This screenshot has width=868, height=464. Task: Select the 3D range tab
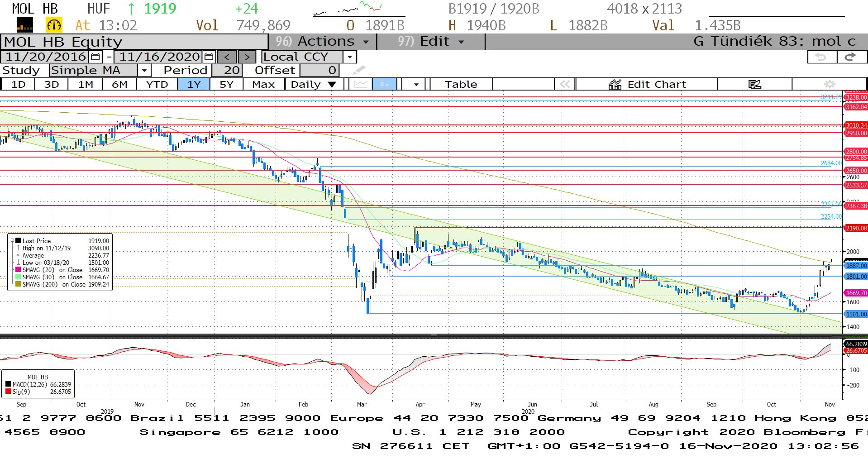[x=51, y=84]
